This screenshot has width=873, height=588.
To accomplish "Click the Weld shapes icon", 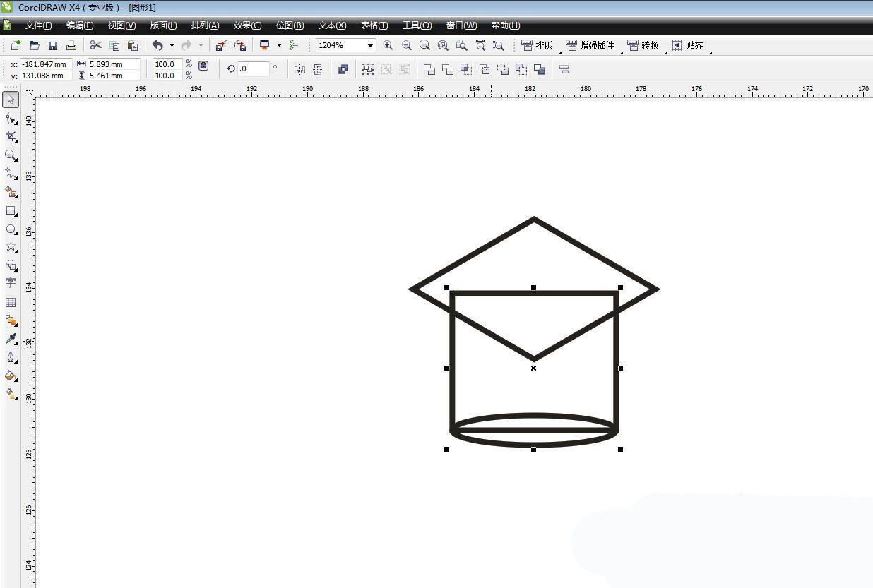I will tap(429, 69).
